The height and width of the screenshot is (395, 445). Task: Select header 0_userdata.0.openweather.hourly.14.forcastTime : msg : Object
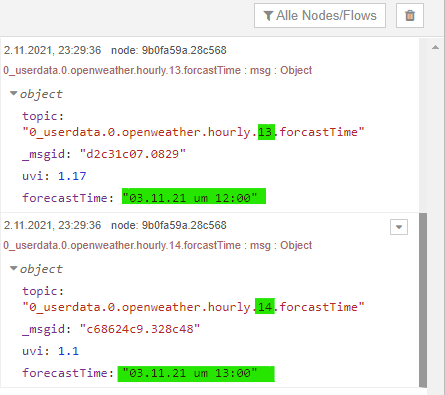click(x=158, y=245)
